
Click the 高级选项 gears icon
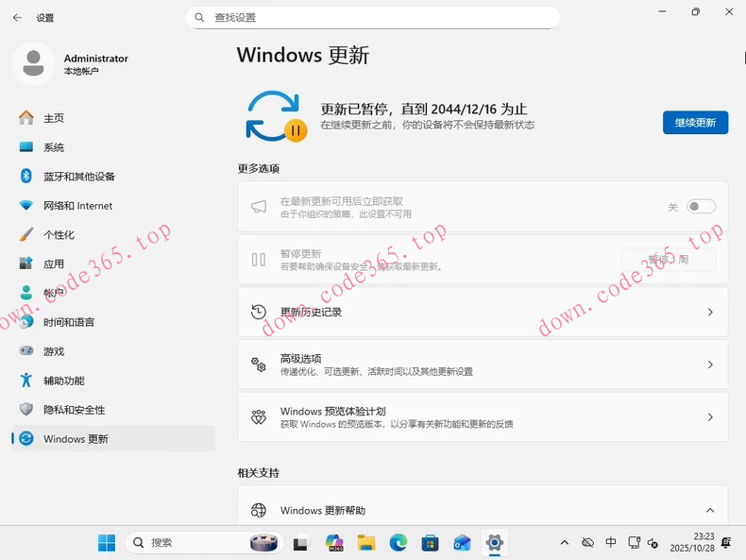click(x=259, y=365)
